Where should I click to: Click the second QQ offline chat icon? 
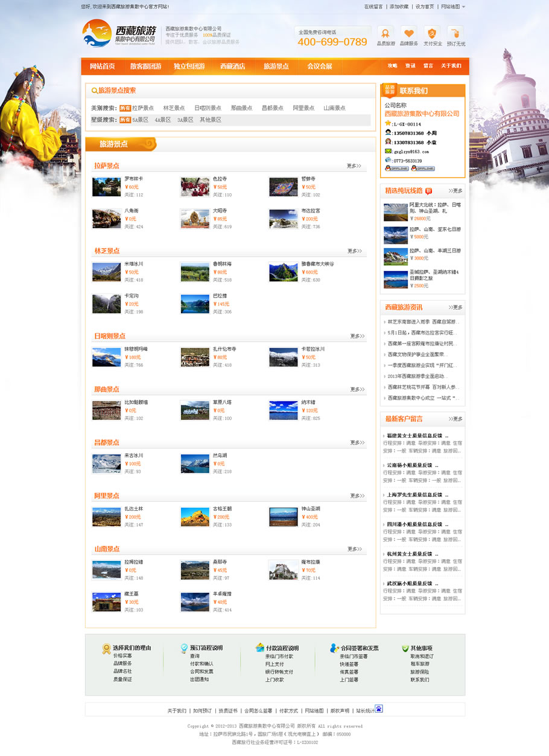[422, 168]
